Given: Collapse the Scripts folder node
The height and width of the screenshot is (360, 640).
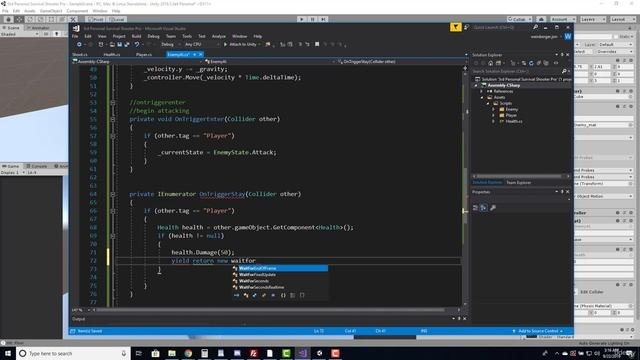Looking at the screenshot, I should pos(488,103).
